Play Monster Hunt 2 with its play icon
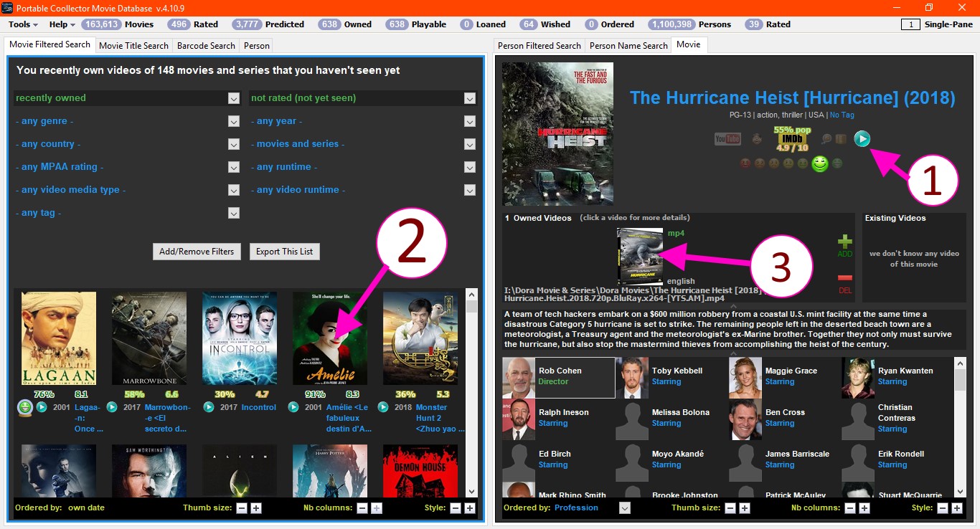Viewport: 980px width, 529px height. [383, 407]
